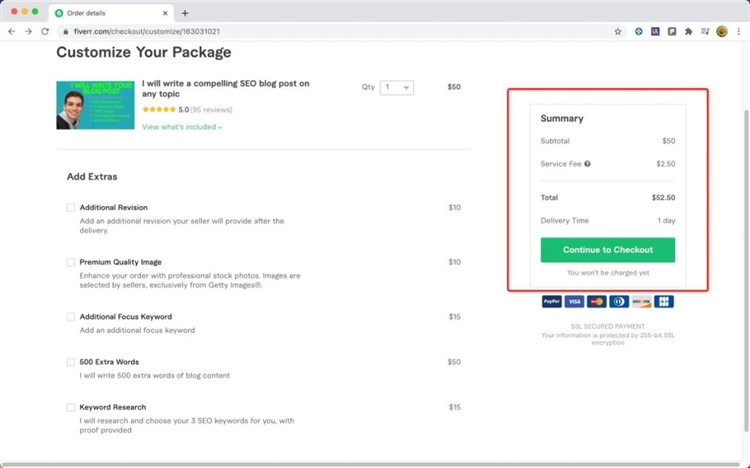
Task: Expand View what's included
Action: tap(182, 127)
